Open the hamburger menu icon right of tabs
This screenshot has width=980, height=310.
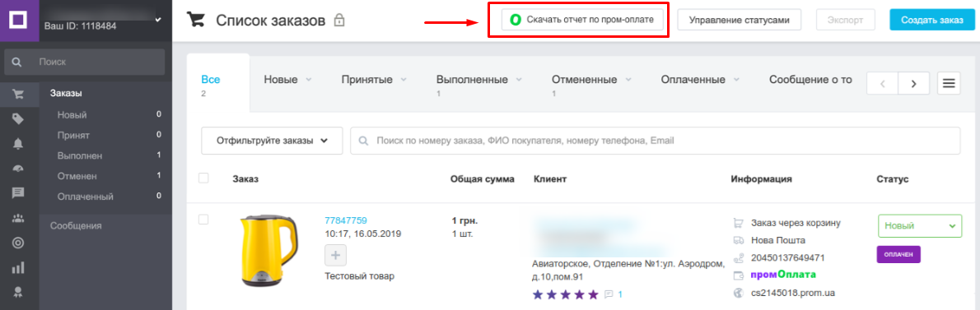pos(949,83)
